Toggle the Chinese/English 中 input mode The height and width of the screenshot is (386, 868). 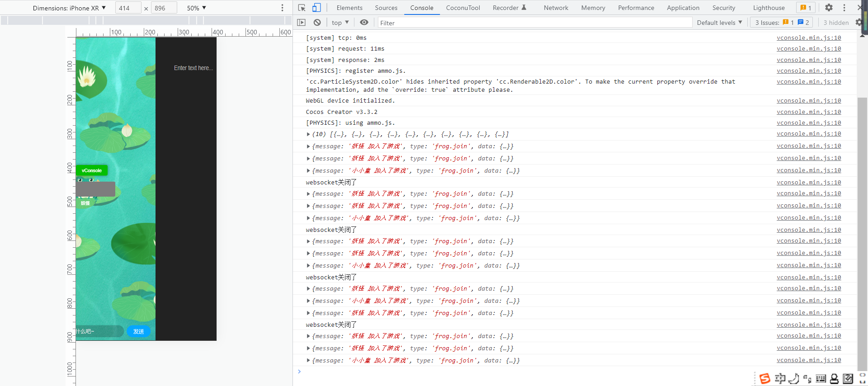[780, 378]
